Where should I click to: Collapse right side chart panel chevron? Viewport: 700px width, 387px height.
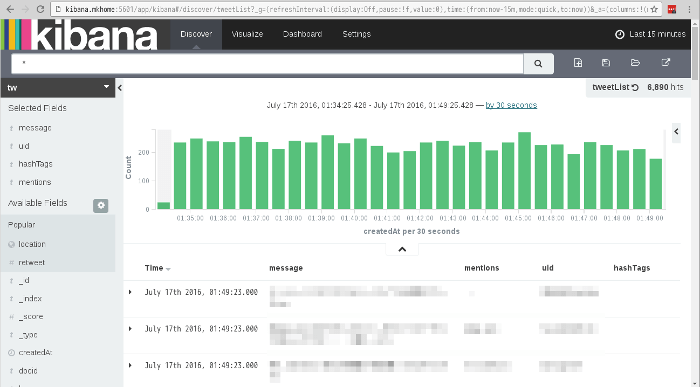pyautogui.click(x=676, y=132)
